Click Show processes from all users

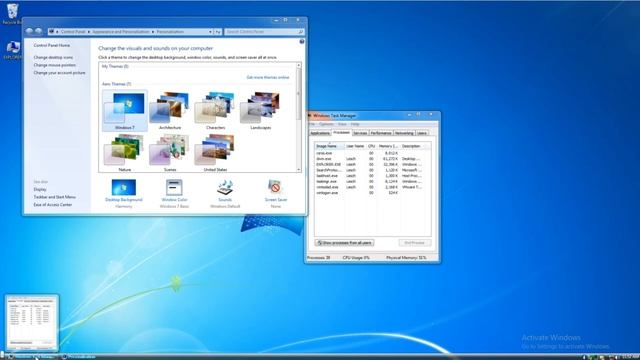coord(344,243)
